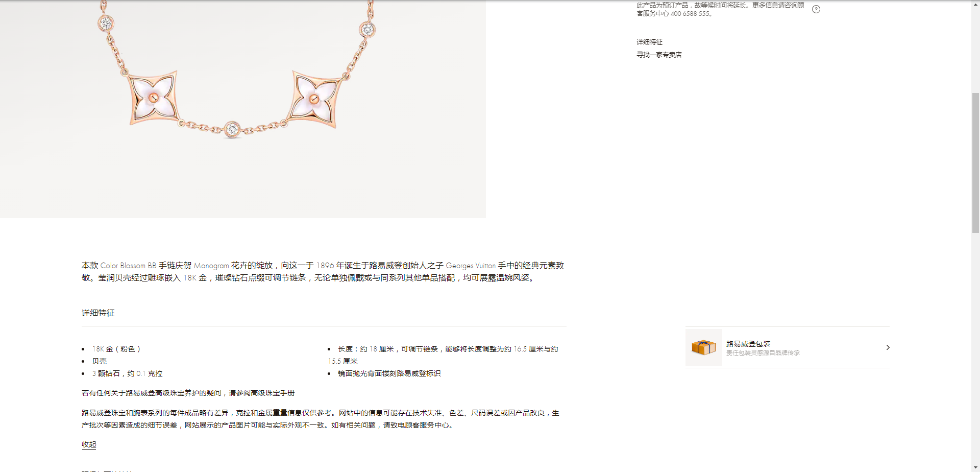Open the 路易威登包装 title link

point(748,344)
